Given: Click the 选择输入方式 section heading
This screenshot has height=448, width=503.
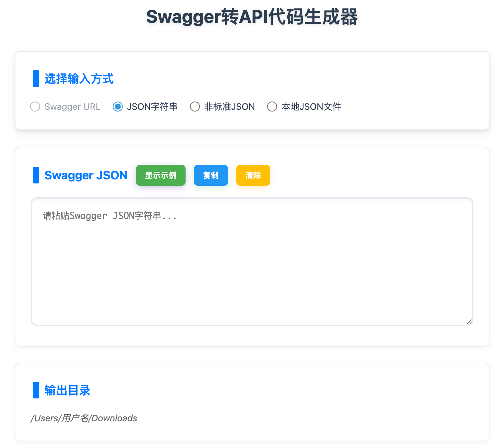Looking at the screenshot, I should (79, 79).
